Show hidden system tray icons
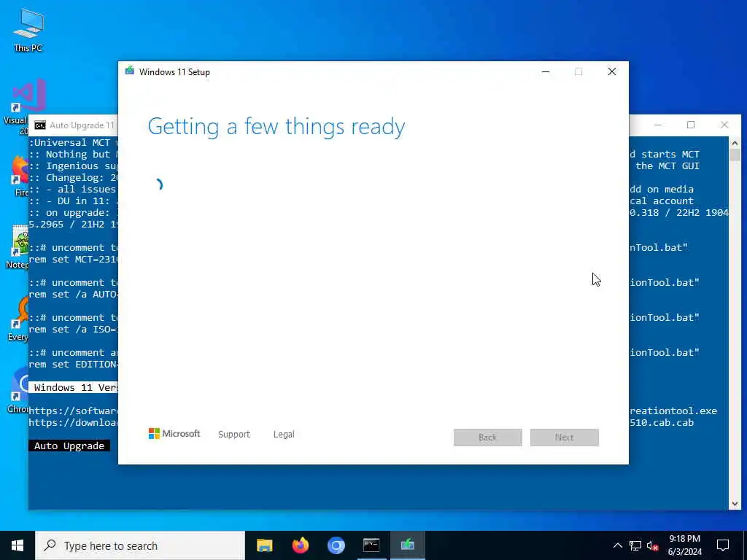 (617, 545)
